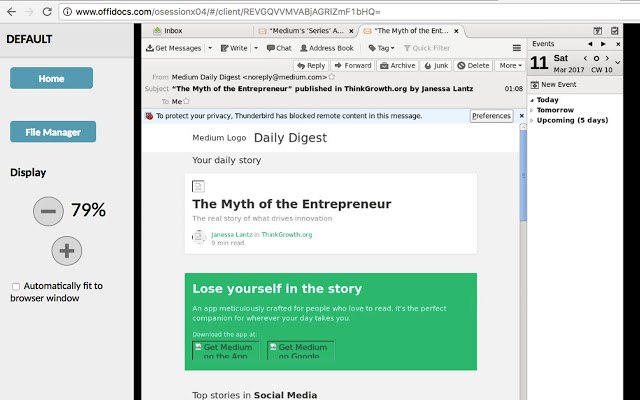Click Get Medium on the App Store
Screen dimensions: 640x400
coord(226,350)
